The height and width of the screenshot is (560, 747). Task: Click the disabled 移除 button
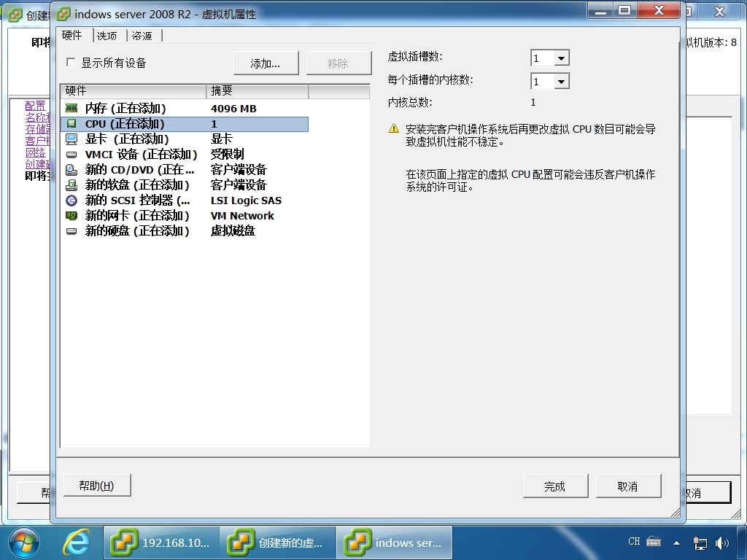click(x=338, y=63)
